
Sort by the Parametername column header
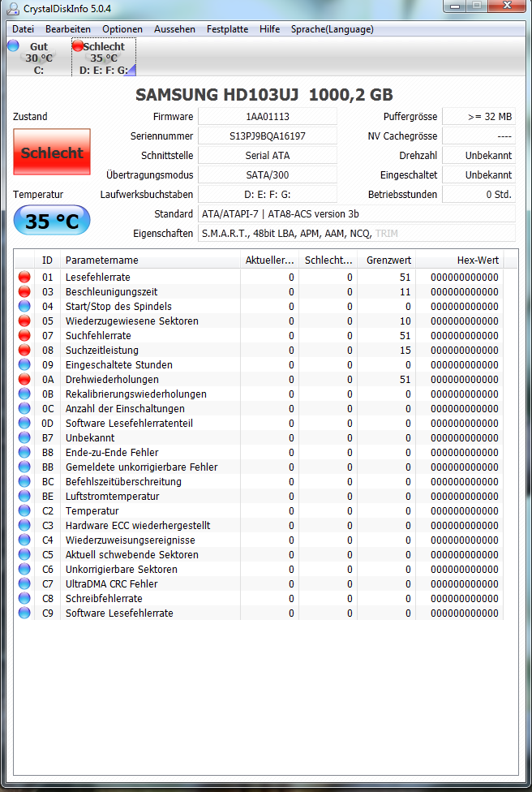pyautogui.click(x=150, y=260)
